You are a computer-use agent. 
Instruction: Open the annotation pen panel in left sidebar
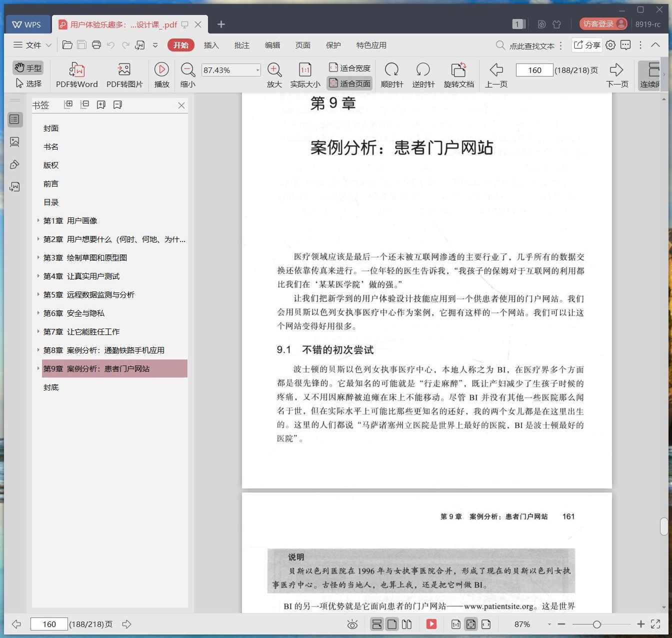(14, 164)
